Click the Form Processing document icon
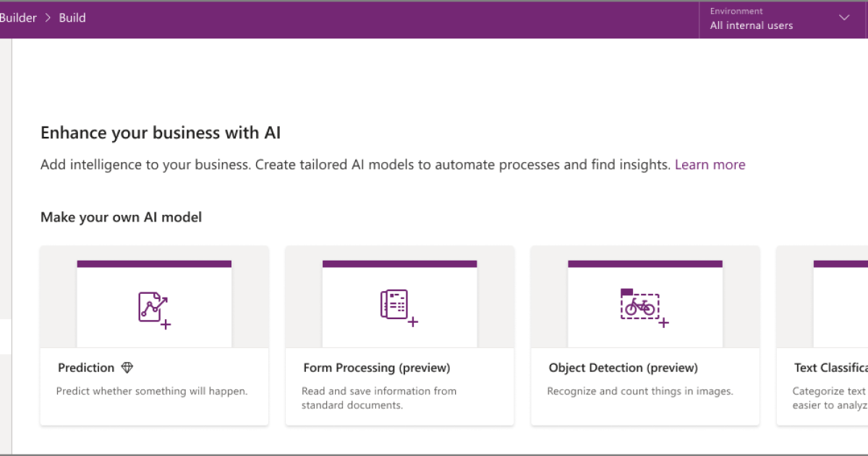 point(398,306)
